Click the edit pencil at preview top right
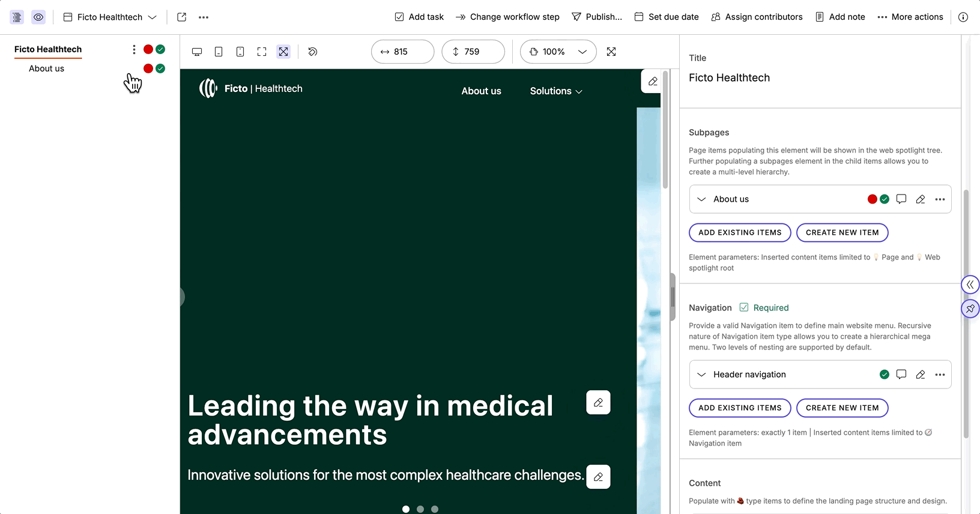Screen dimensions: 980x514 pyautogui.click(x=653, y=81)
